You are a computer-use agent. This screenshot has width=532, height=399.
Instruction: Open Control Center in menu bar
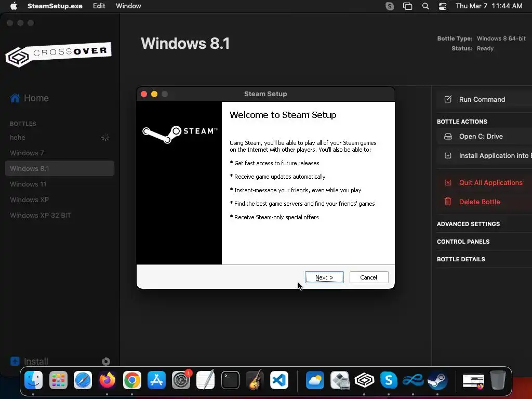[x=443, y=6]
